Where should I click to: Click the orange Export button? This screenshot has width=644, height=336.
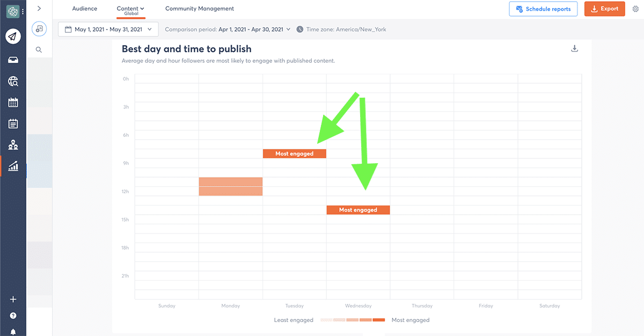tap(604, 9)
